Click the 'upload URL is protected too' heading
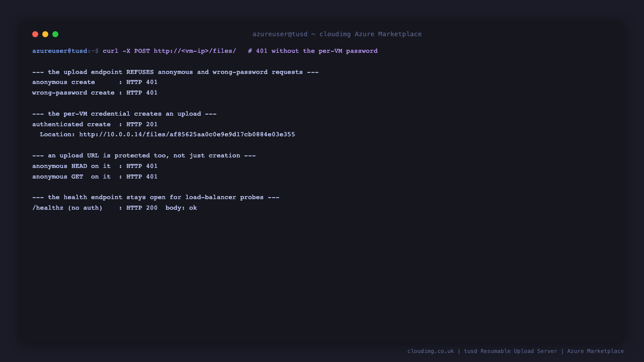 point(144,156)
